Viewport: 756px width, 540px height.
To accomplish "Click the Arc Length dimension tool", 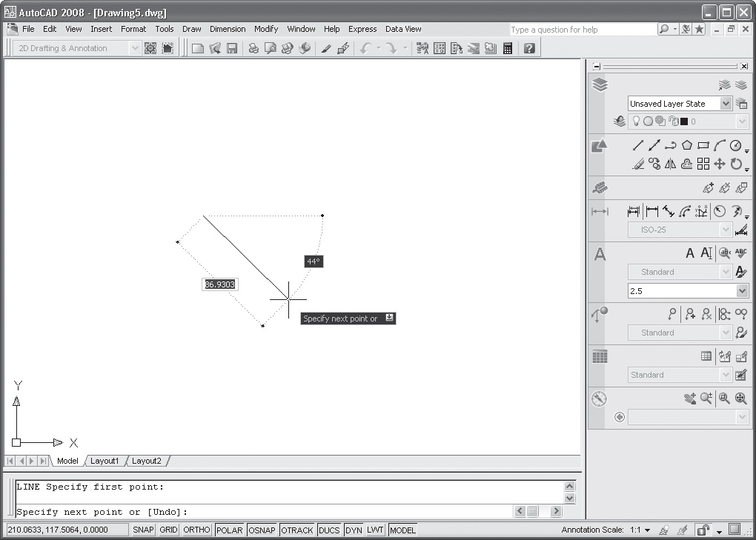I will 685,211.
